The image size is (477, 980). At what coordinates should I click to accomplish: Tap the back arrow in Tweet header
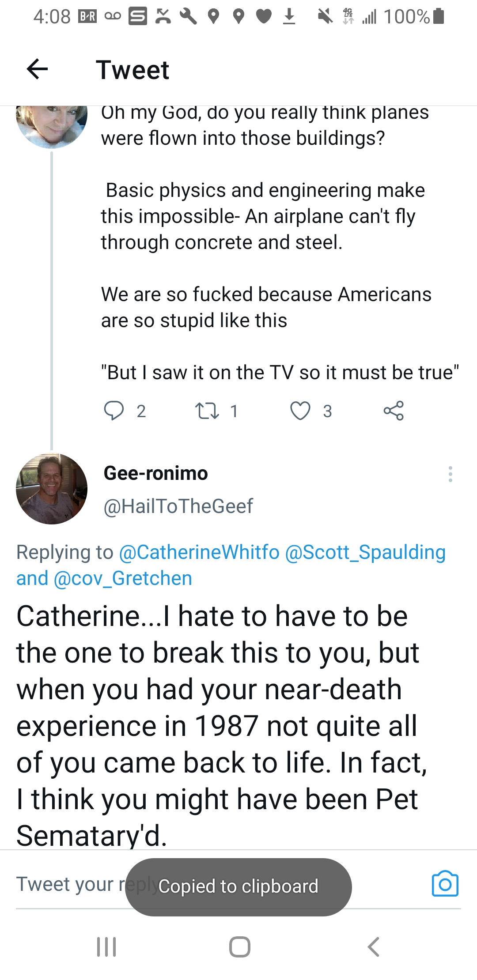[x=38, y=69]
